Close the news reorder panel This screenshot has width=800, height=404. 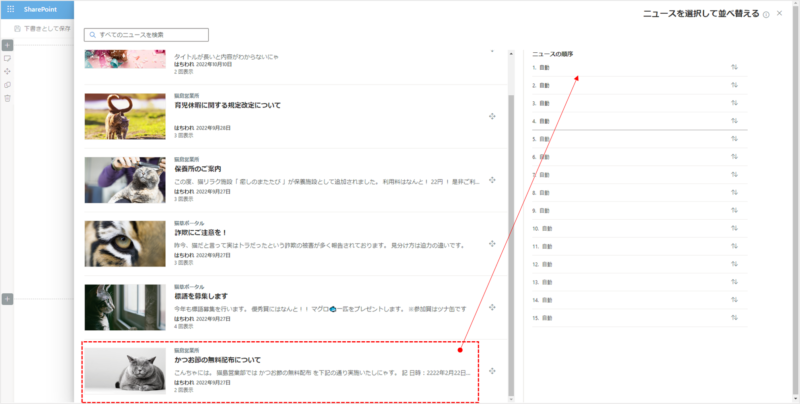click(780, 13)
